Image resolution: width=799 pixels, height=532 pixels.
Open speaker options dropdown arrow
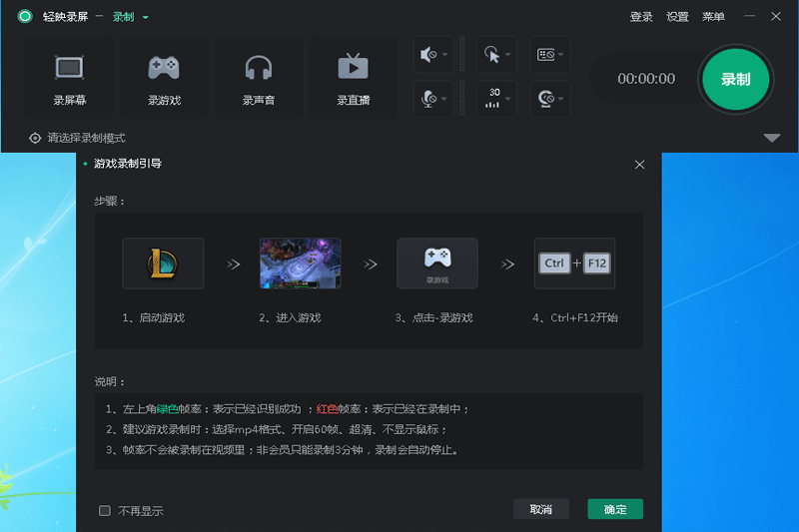pyautogui.click(x=444, y=55)
